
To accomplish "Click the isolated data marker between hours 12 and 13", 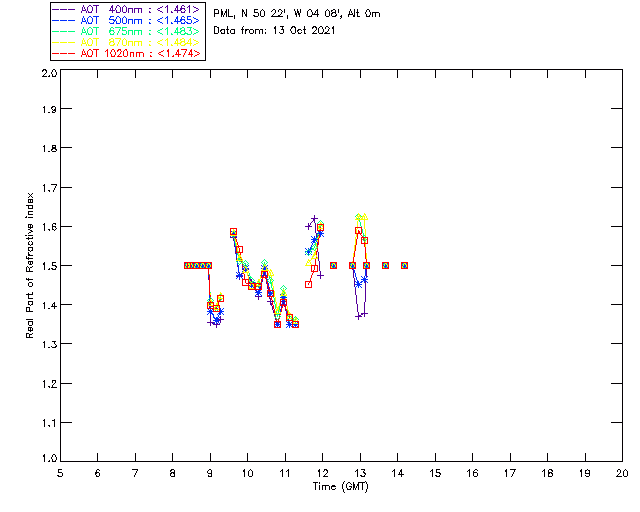I will [x=333, y=265].
